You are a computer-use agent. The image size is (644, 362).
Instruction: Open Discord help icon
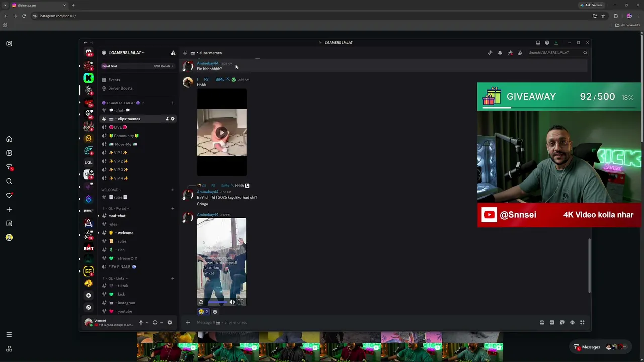coord(547,43)
